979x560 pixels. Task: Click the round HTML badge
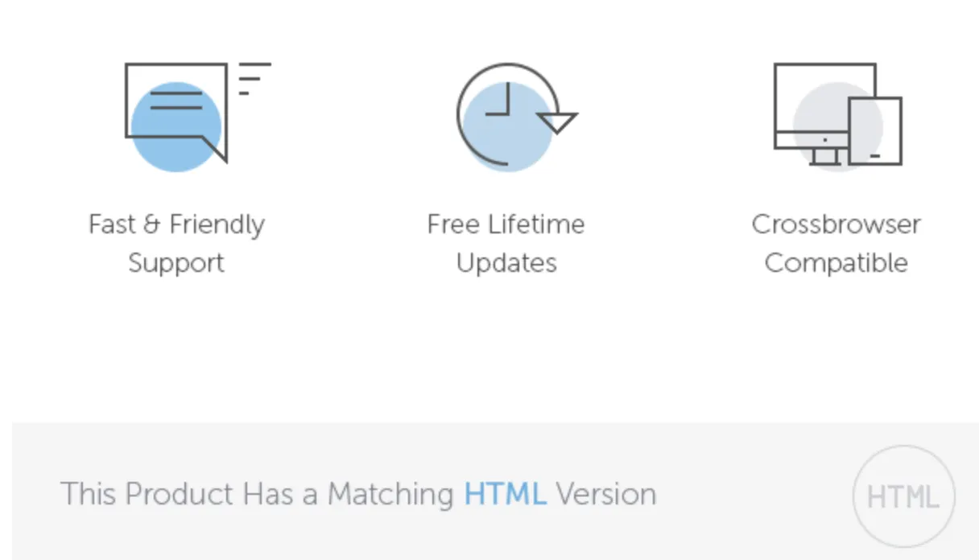[x=903, y=496]
